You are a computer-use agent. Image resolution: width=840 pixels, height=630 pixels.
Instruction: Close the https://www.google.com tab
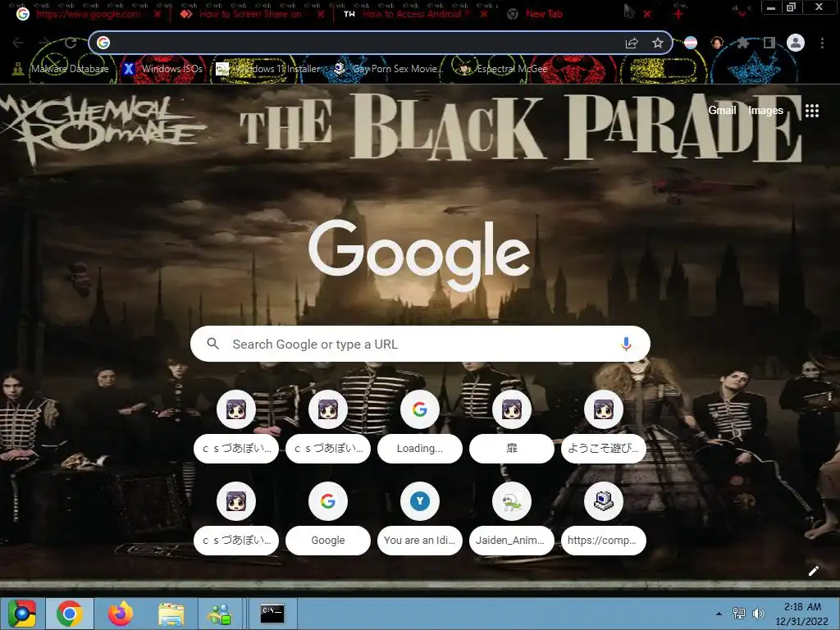click(x=157, y=14)
